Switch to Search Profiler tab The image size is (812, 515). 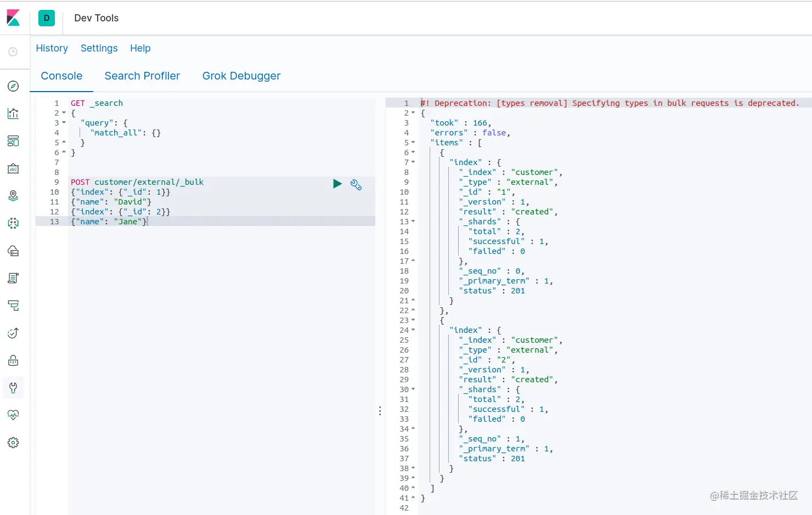coord(142,76)
